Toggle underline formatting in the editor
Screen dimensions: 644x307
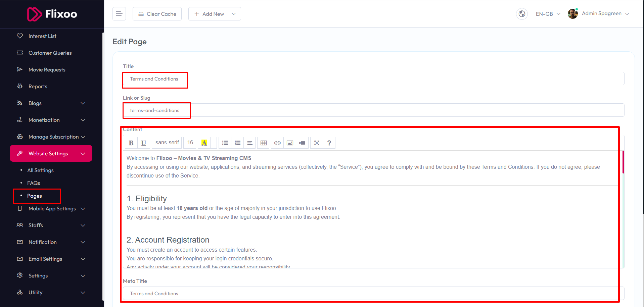tap(143, 143)
